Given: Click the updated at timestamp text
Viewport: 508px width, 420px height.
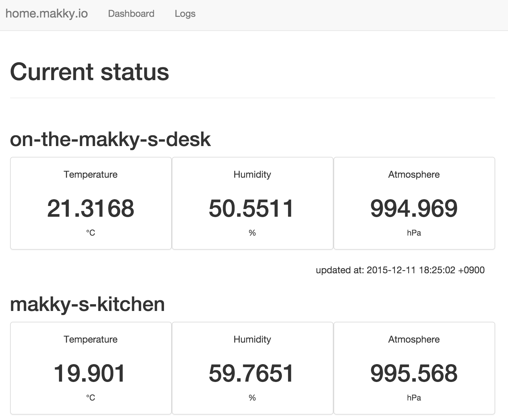Looking at the screenshot, I should (400, 270).
